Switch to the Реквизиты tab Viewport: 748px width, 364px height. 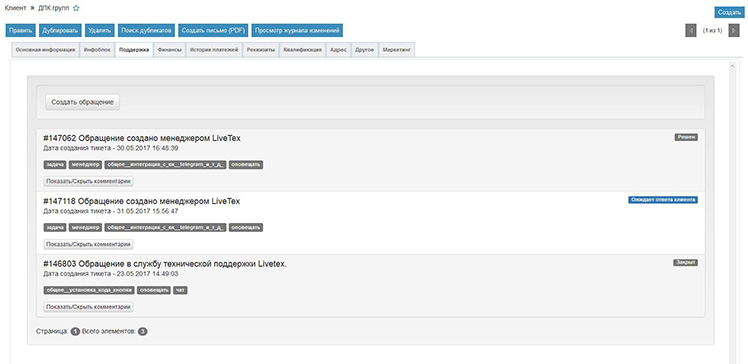261,50
